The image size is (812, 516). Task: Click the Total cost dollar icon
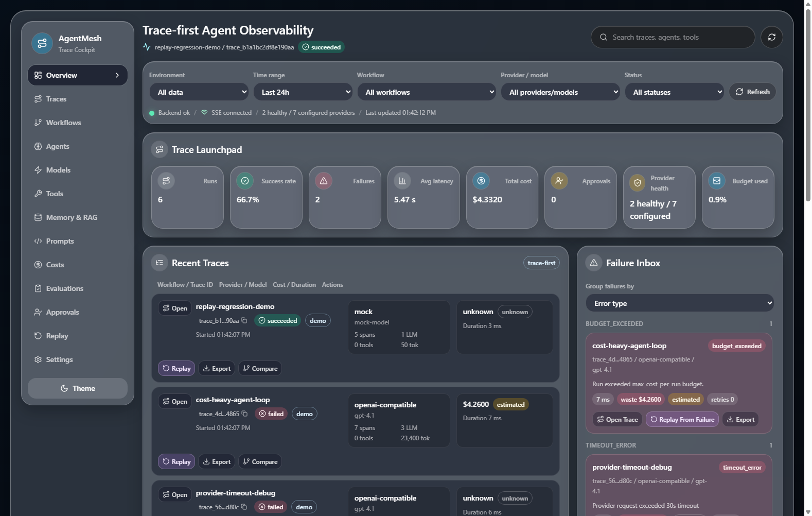point(481,181)
